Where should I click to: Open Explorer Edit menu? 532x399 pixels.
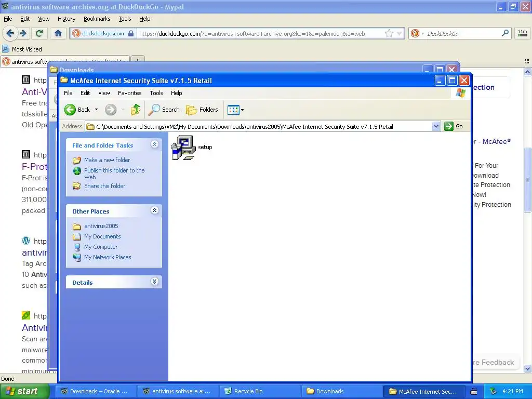click(85, 93)
